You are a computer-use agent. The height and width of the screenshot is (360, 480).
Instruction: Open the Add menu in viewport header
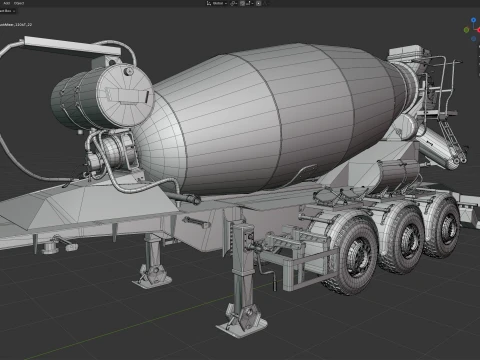point(6,3)
